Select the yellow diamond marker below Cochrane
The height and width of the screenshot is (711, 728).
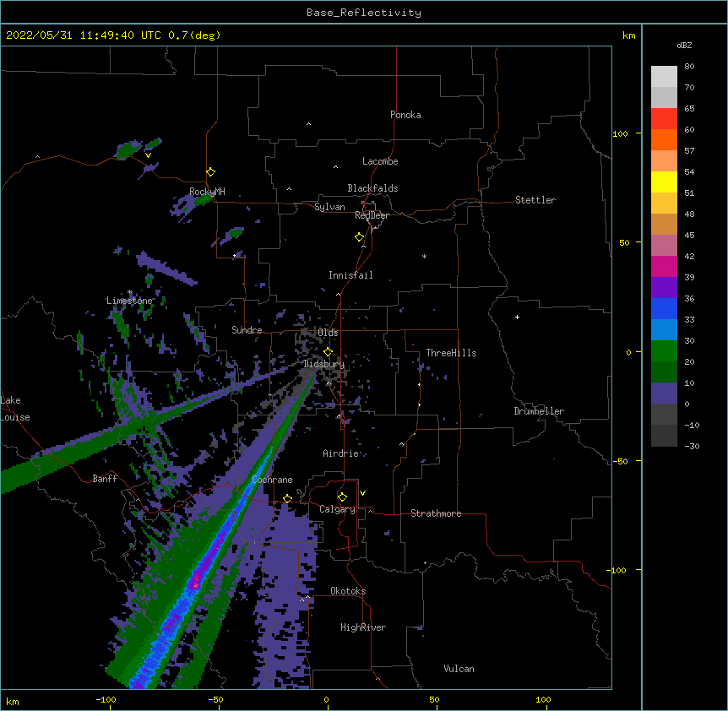[x=287, y=499]
